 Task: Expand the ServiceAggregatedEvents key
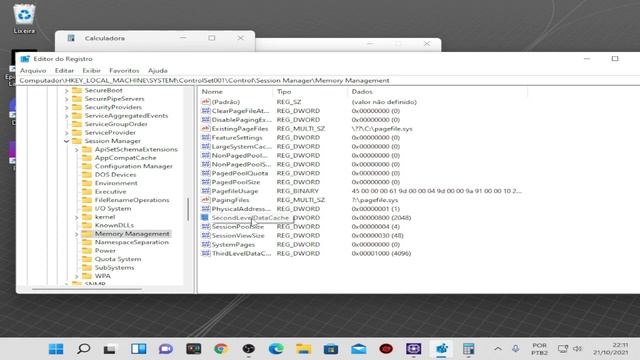[x=67, y=116]
